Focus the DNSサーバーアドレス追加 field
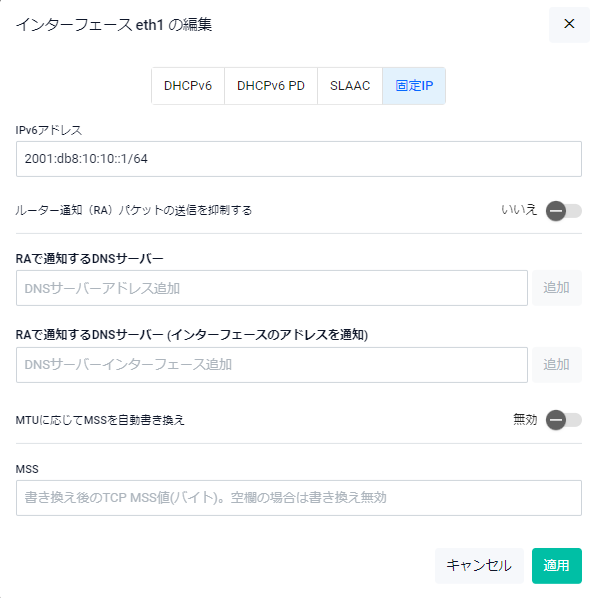Screen dimensions: 596x598 tap(271, 288)
